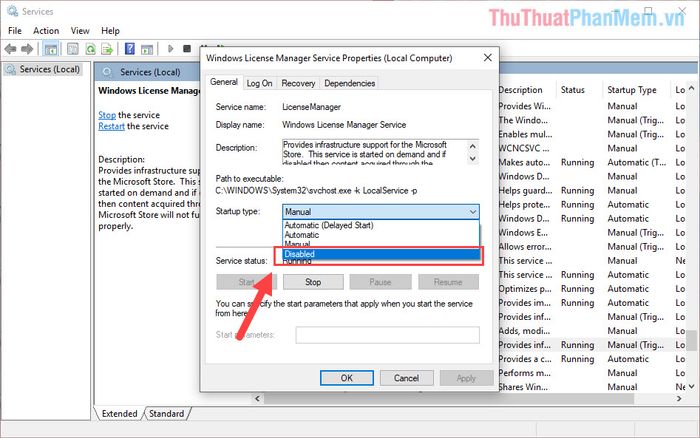The width and height of the screenshot is (700, 438).
Task: Choose Automatic (Delayed Start) from the startup list
Action: (381, 225)
